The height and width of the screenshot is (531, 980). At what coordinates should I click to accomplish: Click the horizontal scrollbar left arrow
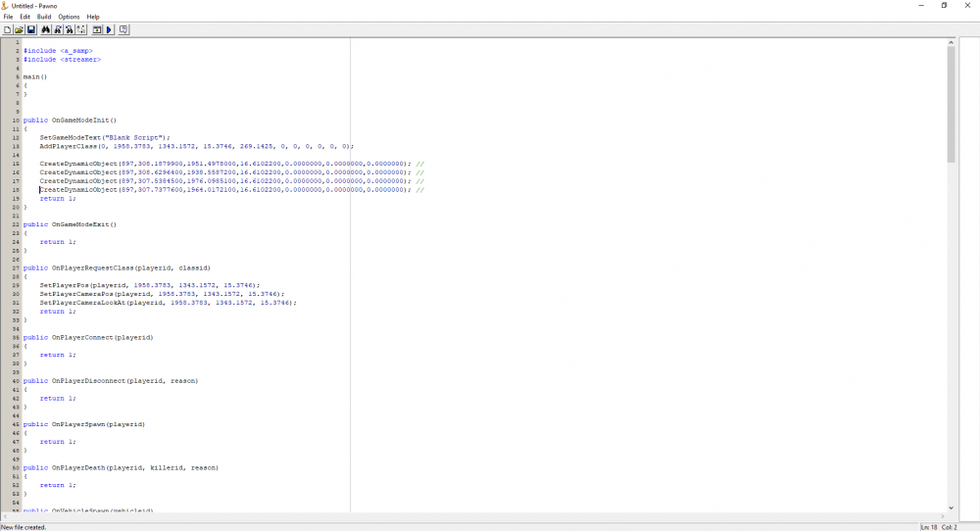pyautogui.click(x=5, y=516)
